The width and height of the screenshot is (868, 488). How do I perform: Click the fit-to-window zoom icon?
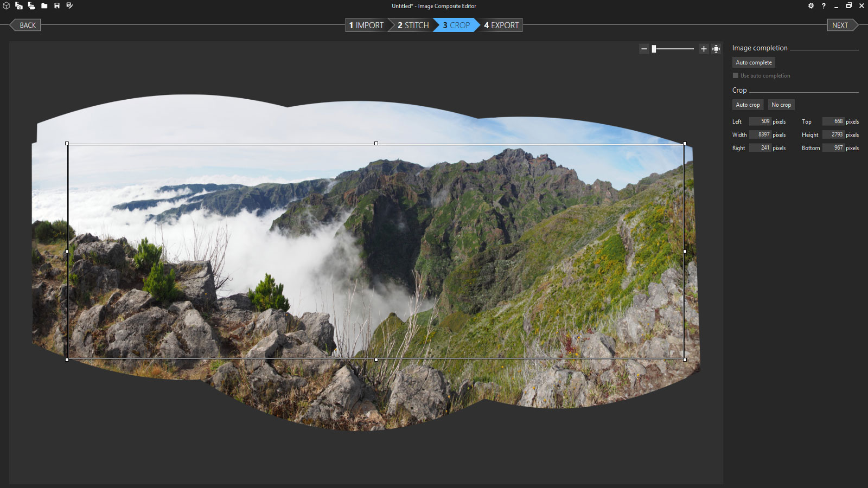click(716, 49)
